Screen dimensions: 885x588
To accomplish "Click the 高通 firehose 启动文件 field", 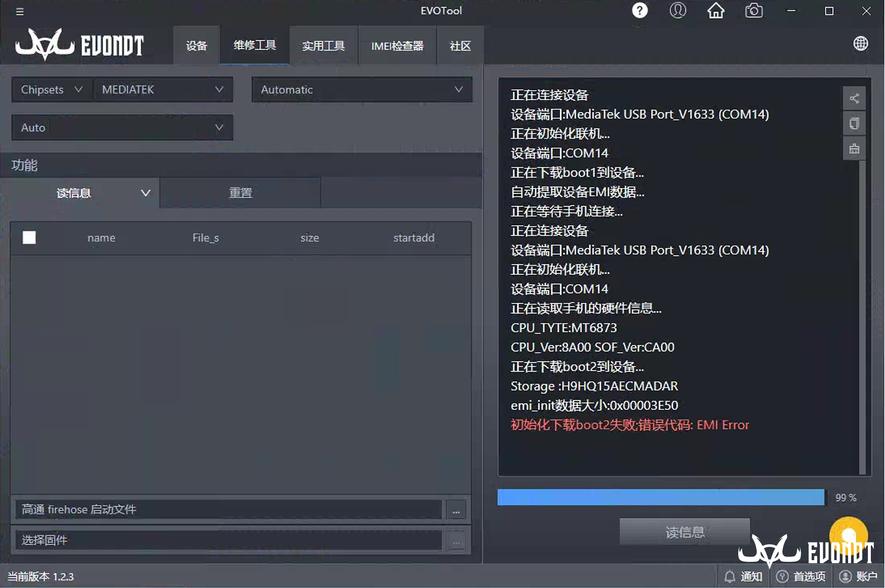I will click(x=228, y=510).
